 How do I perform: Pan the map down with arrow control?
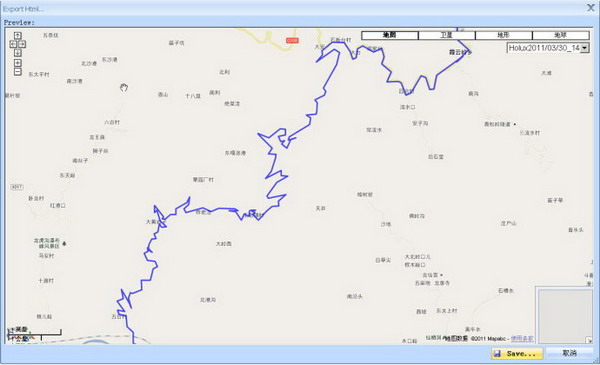[18, 53]
